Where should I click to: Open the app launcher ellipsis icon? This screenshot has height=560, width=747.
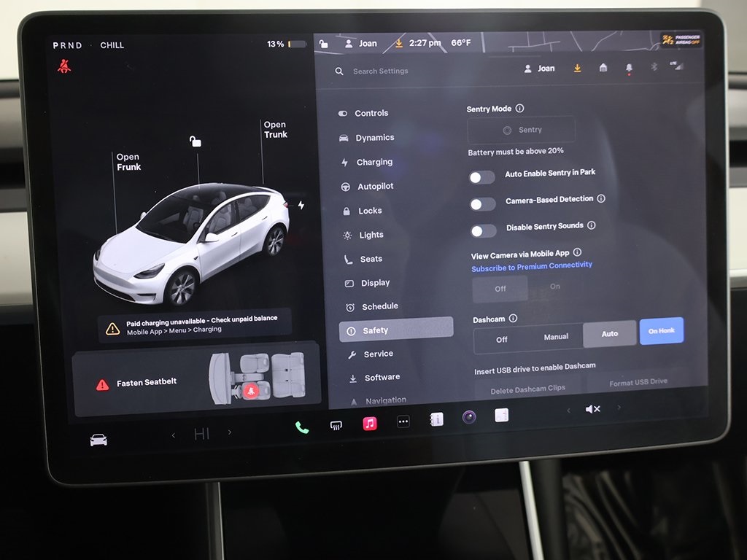click(403, 421)
